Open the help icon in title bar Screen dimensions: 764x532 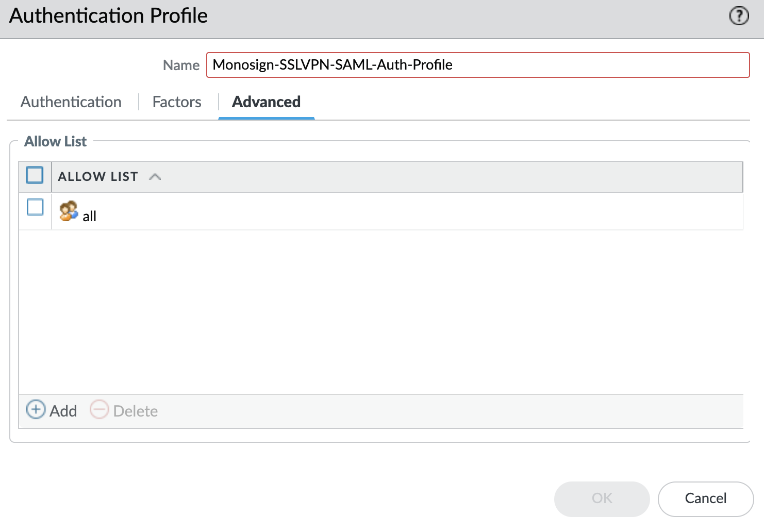(739, 16)
